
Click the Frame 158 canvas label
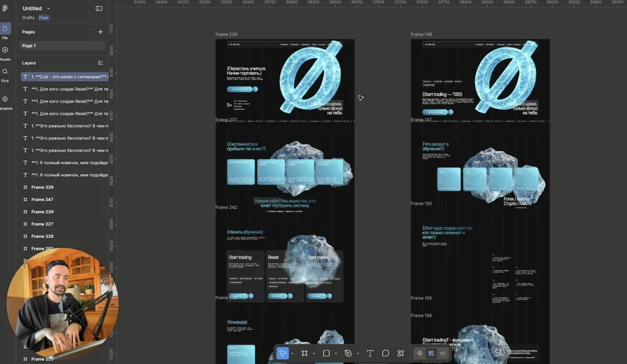[x=421, y=316]
